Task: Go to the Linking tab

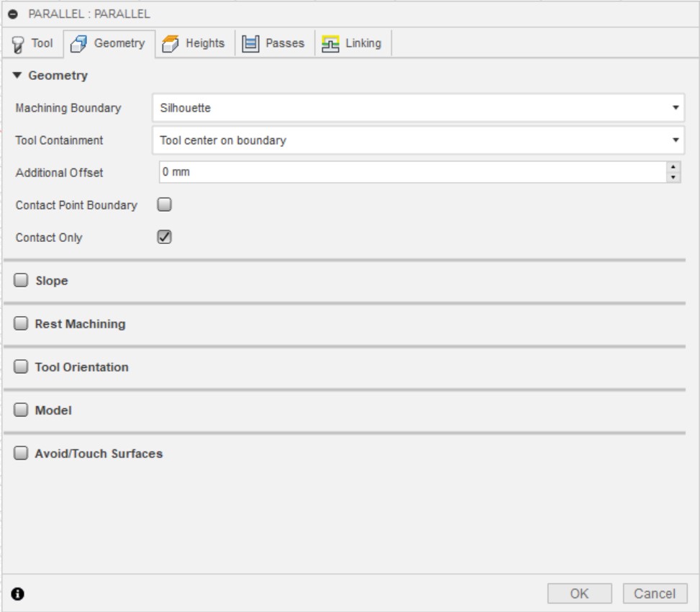Action: 353,43
